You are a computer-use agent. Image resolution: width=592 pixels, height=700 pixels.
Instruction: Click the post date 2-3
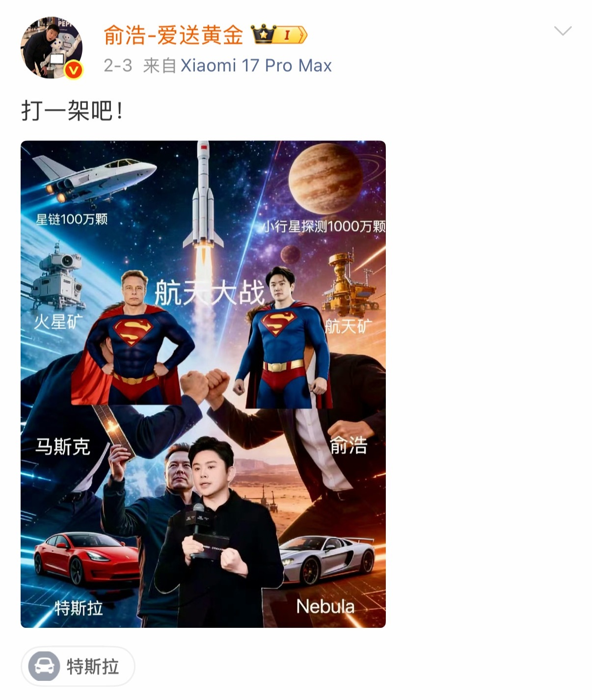tap(118, 65)
